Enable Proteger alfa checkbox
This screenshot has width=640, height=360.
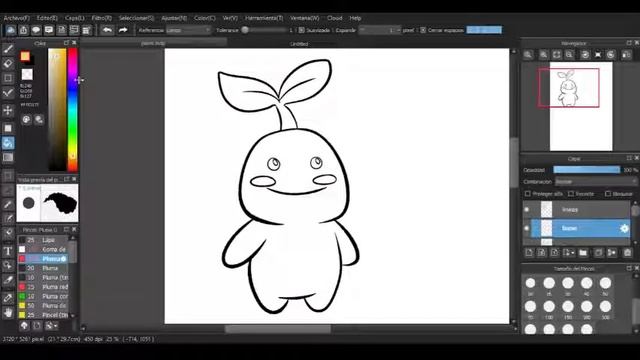pos(527,193)
